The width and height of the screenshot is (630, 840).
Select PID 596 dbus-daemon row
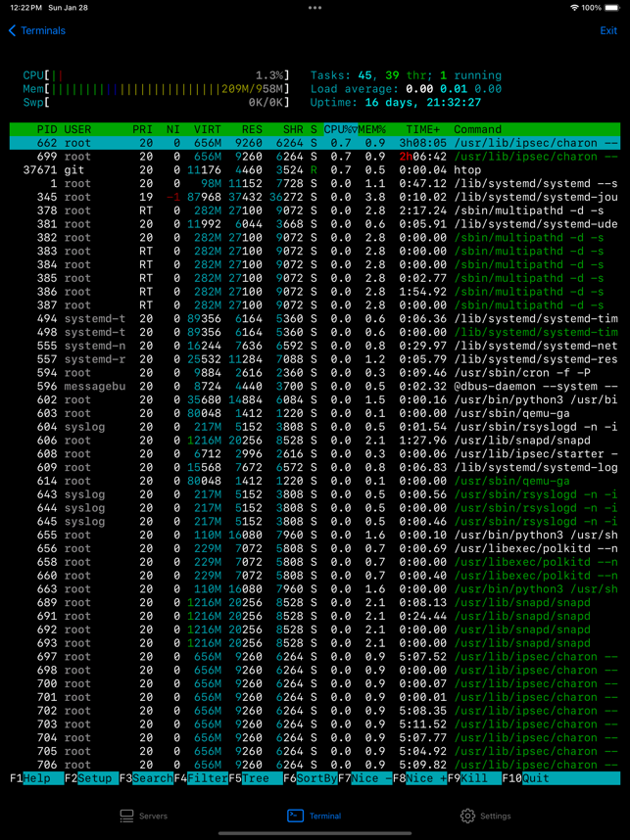click(315, 387)
